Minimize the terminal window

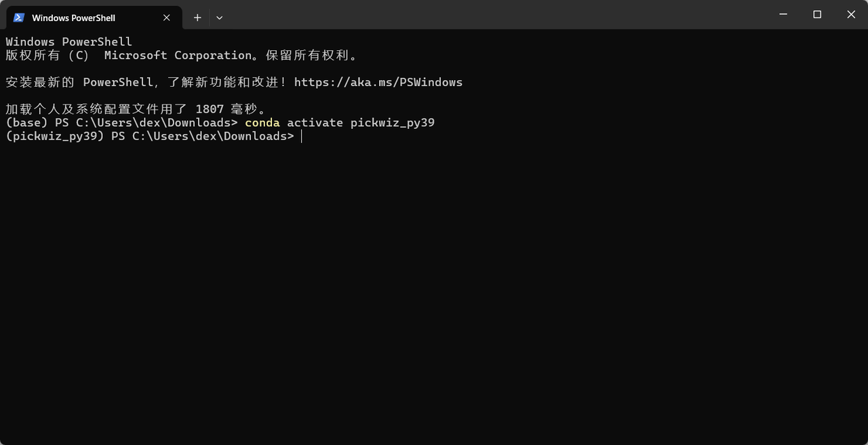click(783, 14)
